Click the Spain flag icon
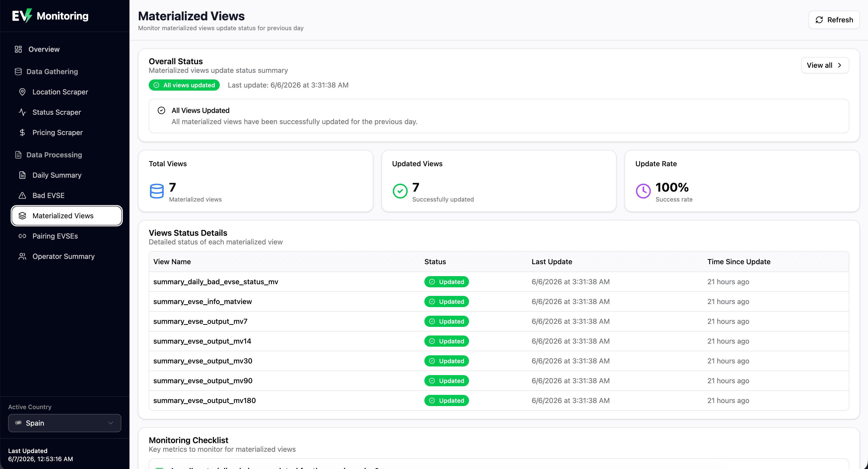868x469 pixels. point(18,423)
